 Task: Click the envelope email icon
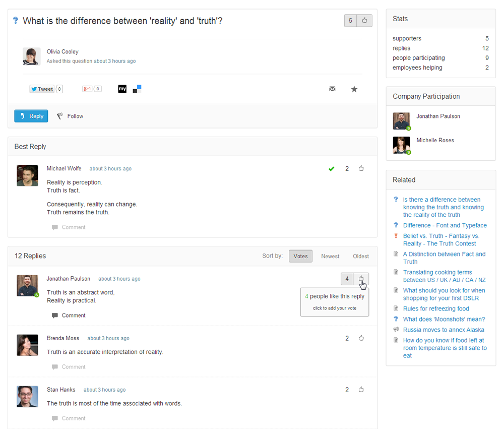click(x=332, y=89)
